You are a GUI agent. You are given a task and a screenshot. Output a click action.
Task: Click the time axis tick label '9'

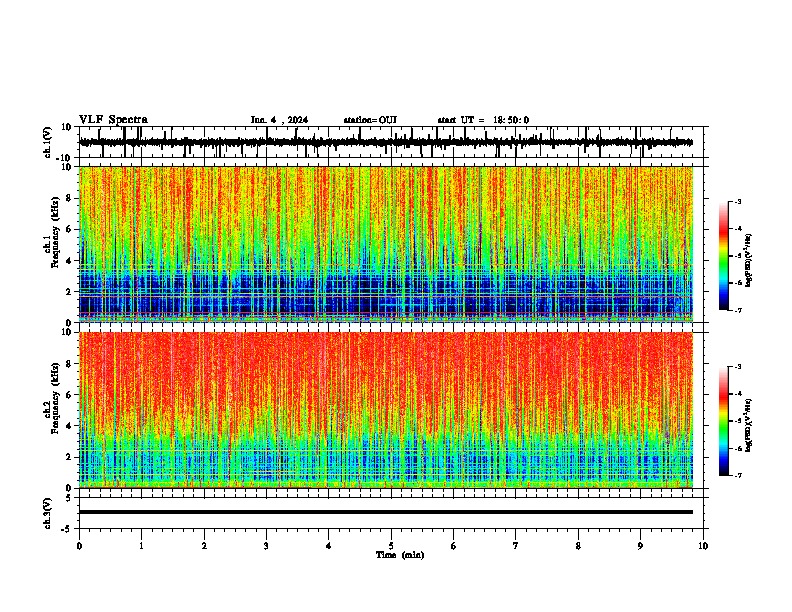click(x=640, y=546)
